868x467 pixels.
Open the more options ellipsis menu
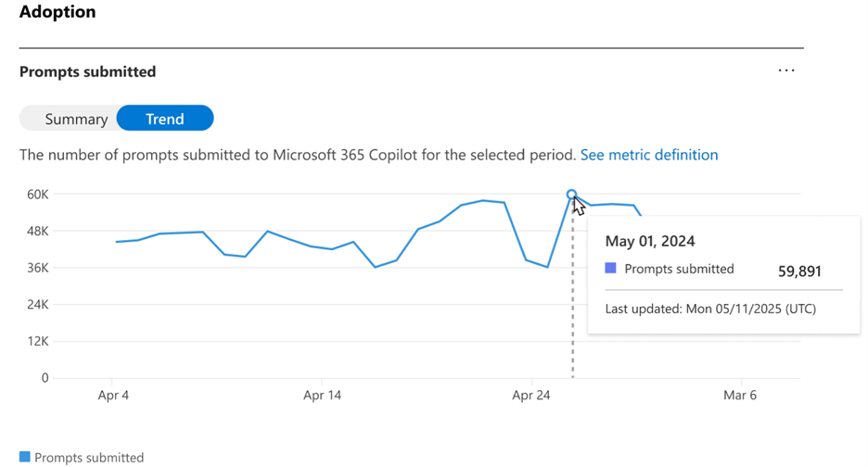(x=786, y=70)
